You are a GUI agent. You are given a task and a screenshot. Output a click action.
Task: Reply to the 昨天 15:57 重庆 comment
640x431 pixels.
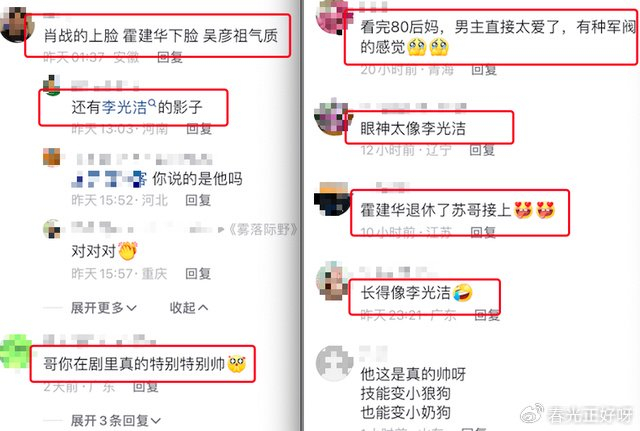[x=198, y=273]
